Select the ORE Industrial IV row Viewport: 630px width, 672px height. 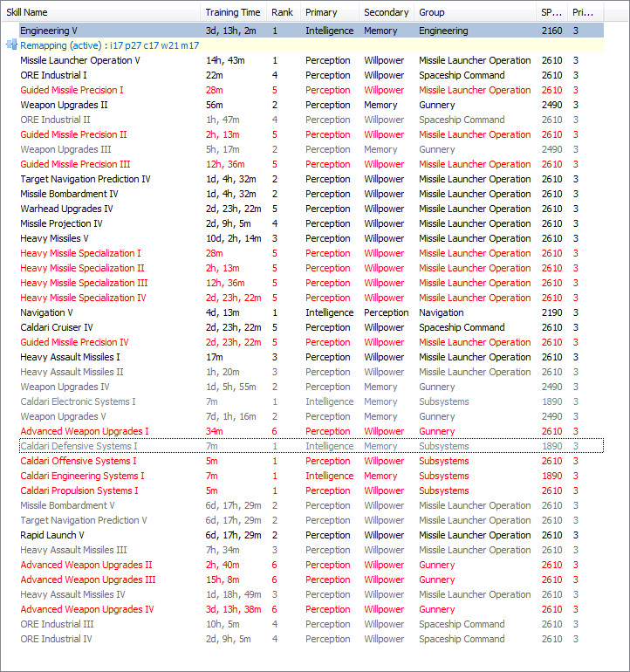pos(312,639)
